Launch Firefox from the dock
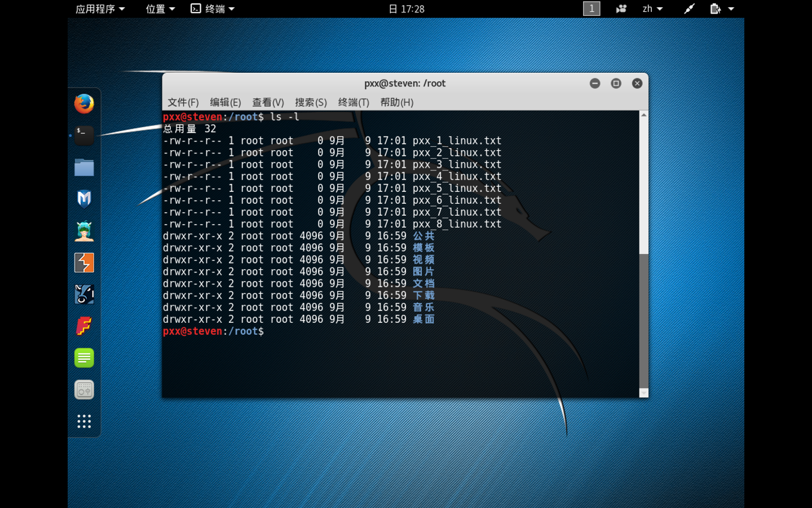This screenshot has height=508, width=812. click(x=84, y=104)
